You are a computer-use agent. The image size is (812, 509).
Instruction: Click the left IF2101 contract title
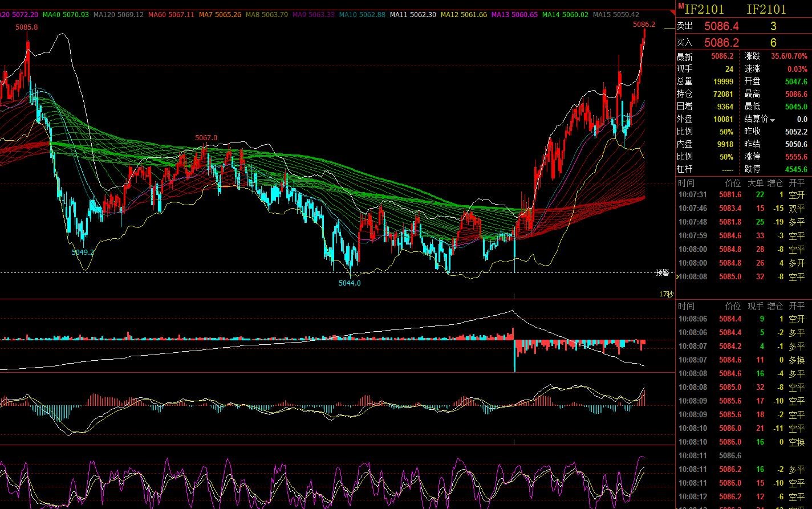pos(704,9)
